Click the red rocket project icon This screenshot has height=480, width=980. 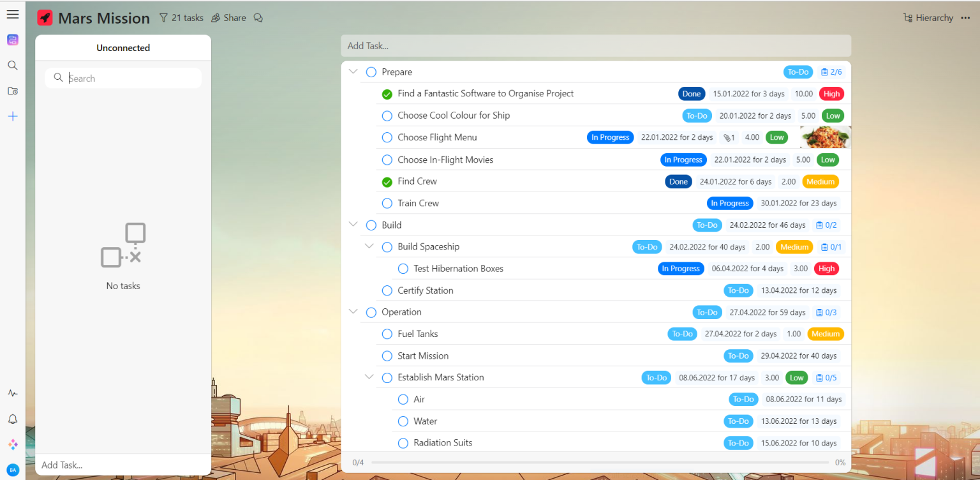pos(45,18)
